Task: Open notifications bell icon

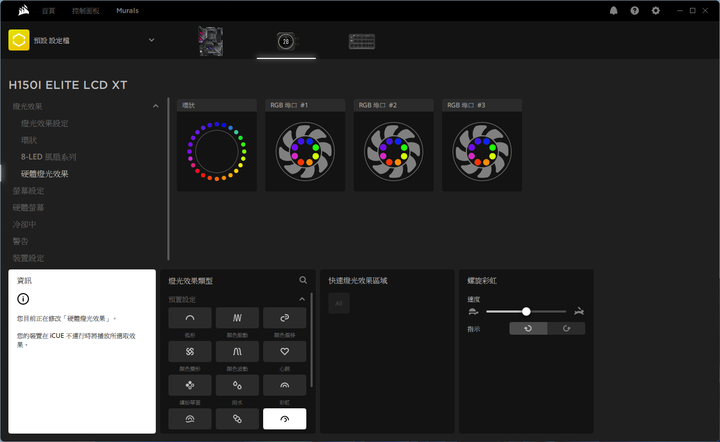Action: [x=613, y=11]
